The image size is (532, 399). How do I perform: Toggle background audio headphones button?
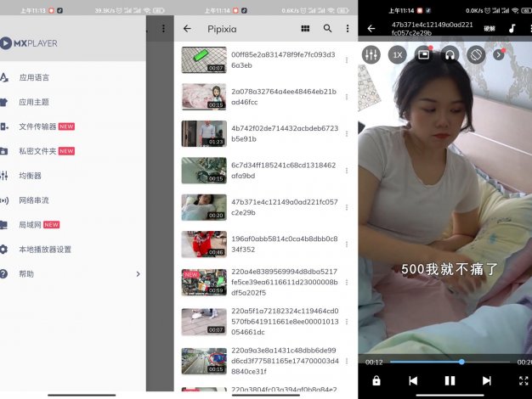coord(450,54)
